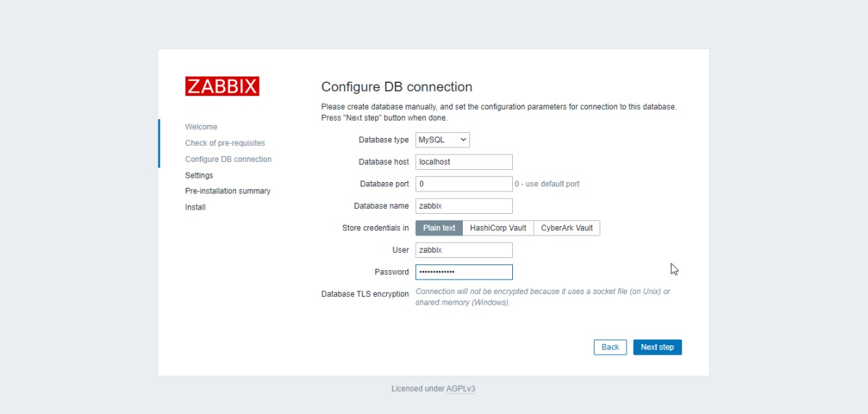Image resolution: width=868 pixels, height=414 pixels.
Task: Select Install step in sidebar
Action: click(x=195, y=207)
